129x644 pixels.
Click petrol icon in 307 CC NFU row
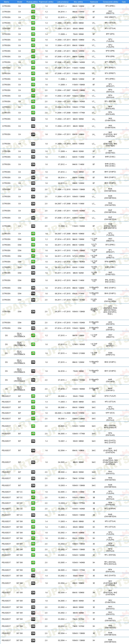click(x=33, y=492)
